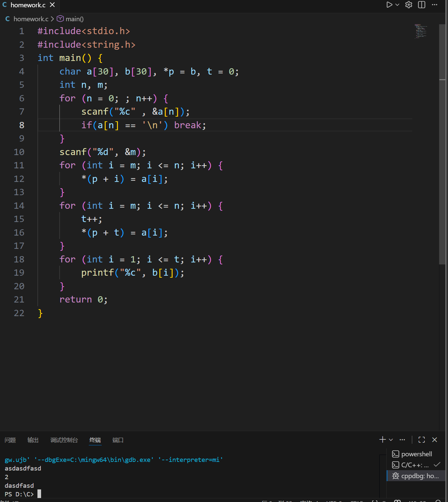Click 't++;' on line 15

point(91,219)
